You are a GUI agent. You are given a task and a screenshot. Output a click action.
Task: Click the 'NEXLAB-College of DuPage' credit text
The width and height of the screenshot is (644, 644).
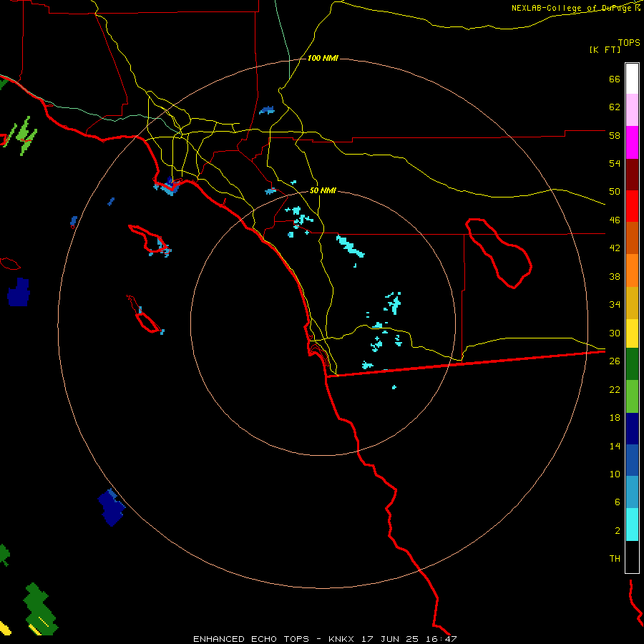pos(571,8)
